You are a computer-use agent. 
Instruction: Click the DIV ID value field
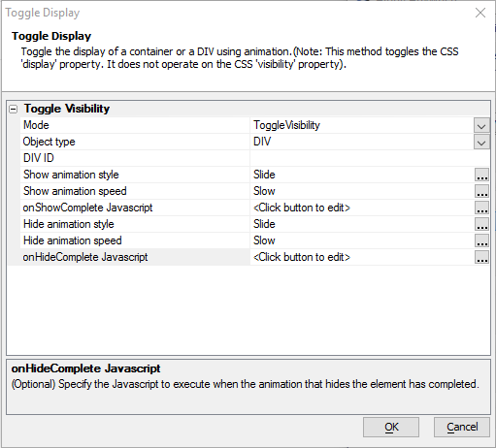[x=370, y=158]
